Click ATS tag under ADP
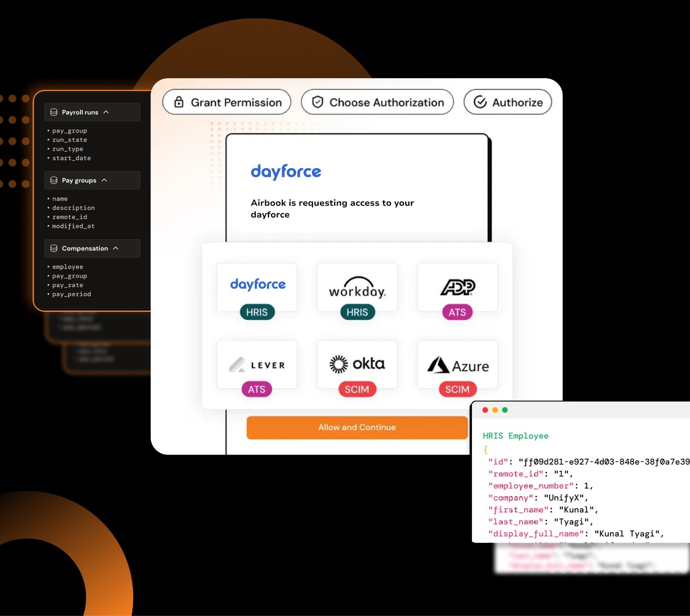Screen dimensions: 690x616 click(x=457, y=312)
